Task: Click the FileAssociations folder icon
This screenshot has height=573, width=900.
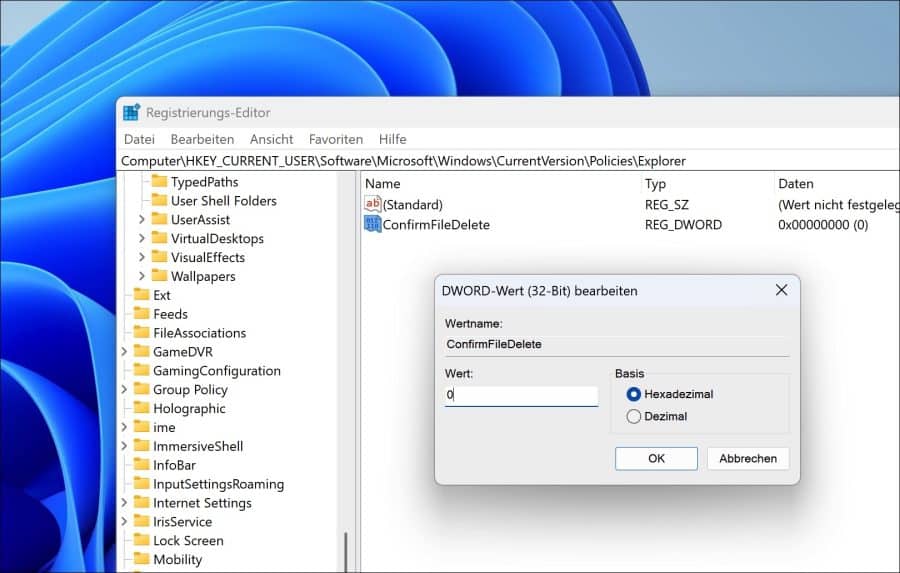Action: [x=140, y=333]
